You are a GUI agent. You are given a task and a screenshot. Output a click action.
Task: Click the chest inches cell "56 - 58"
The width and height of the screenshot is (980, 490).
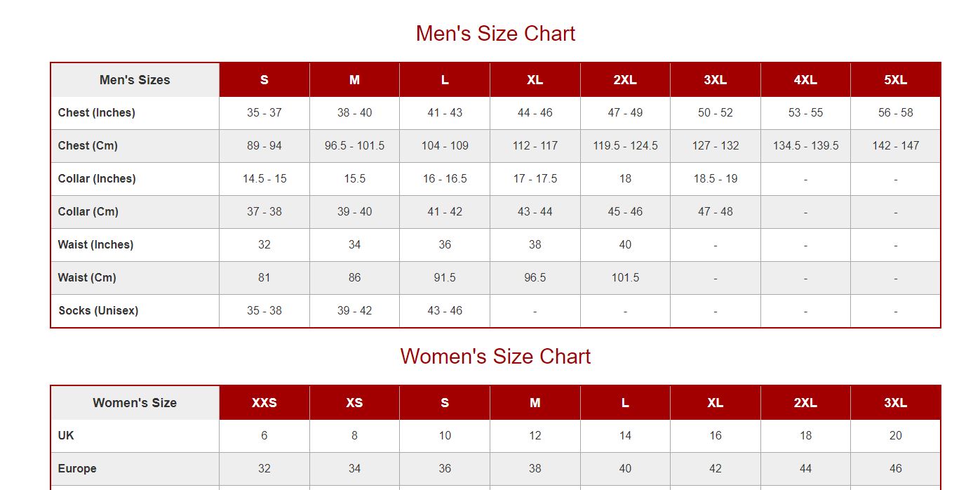point(895,113)
